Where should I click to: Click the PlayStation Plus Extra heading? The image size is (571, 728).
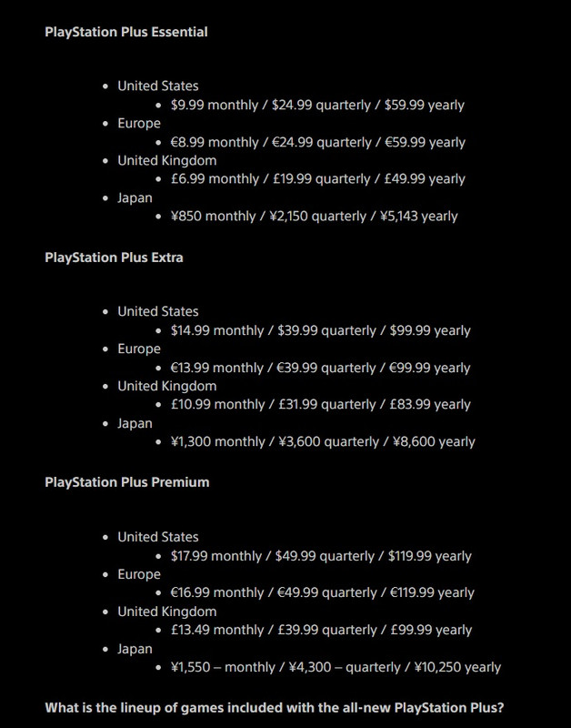tap(114, 258)
